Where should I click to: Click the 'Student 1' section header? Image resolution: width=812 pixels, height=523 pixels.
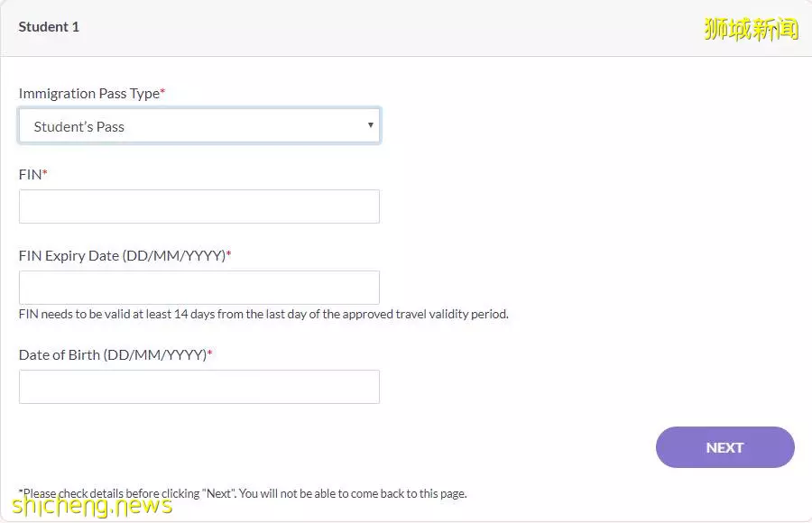click(x=49, y=27)
